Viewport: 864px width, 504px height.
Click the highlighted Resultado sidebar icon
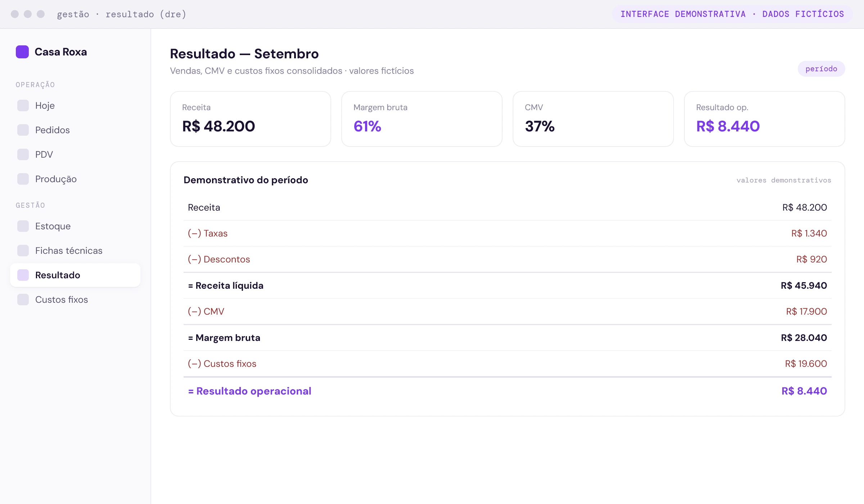coord(23,275)
